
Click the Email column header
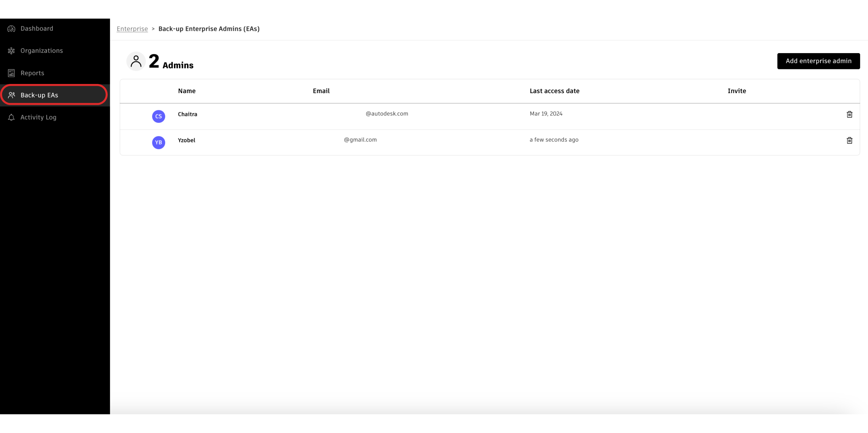[x=321, y=91]
